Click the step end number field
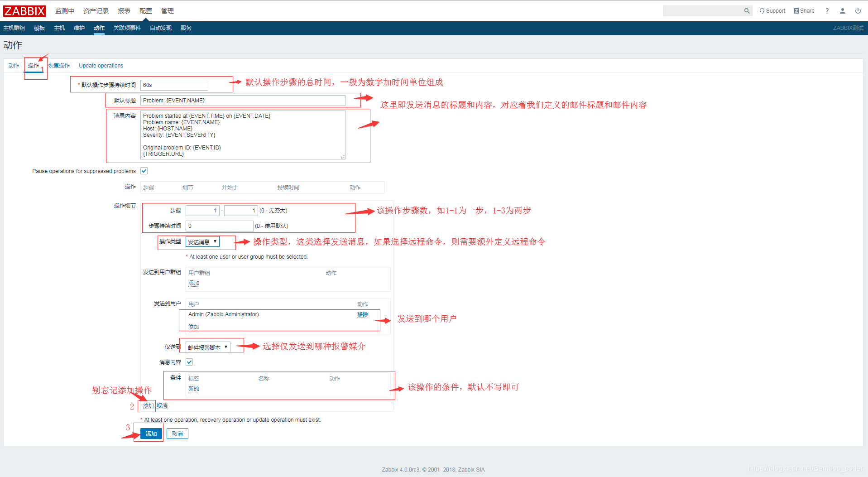 tap(241, 211)
